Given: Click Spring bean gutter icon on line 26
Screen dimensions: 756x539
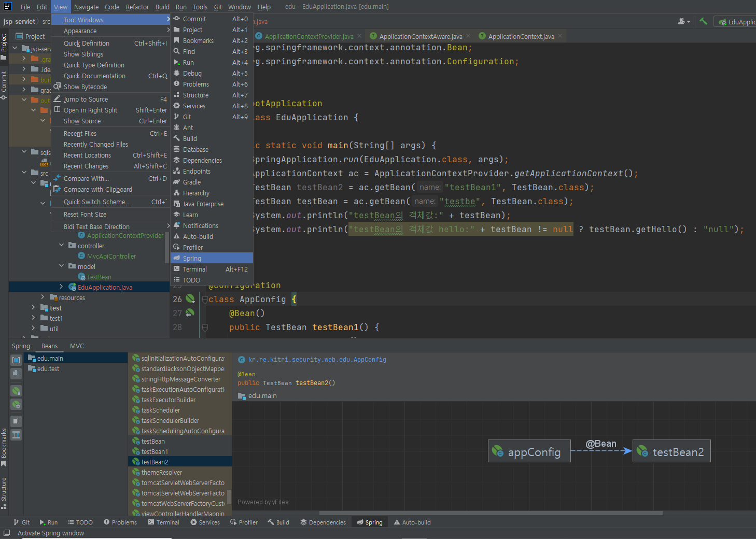Looking at the screenshot, I should point(190,299).
